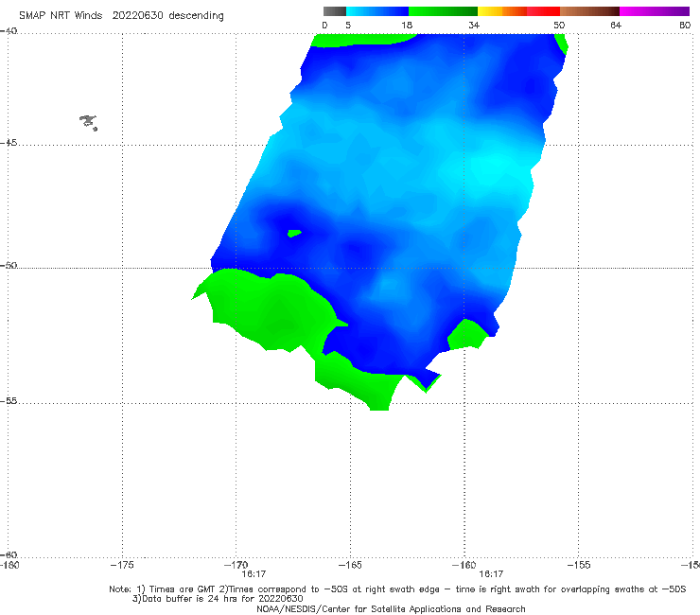Click the longitude axis label '-155'

579,565
